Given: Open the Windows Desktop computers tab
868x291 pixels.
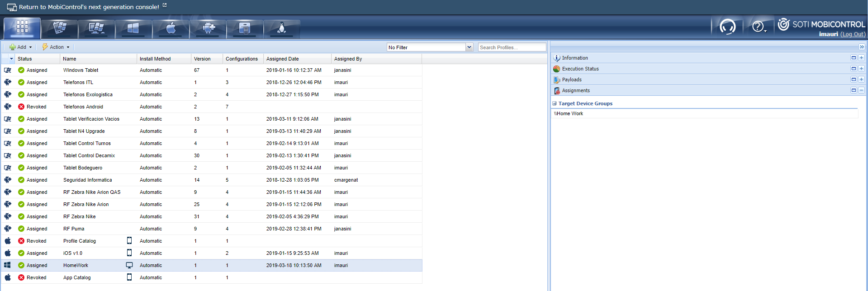Looking at the screenshot, I should tap(96, 28).
